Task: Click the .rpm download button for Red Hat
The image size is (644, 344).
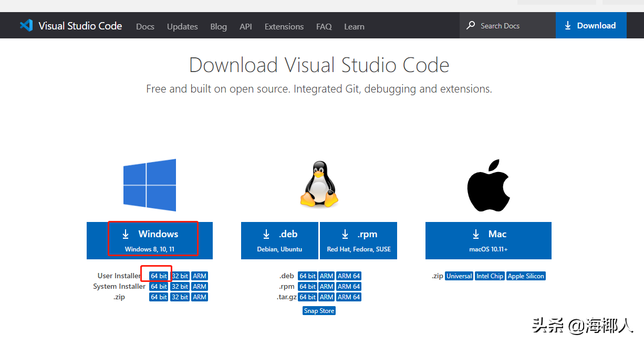Action: click(358, 240)
